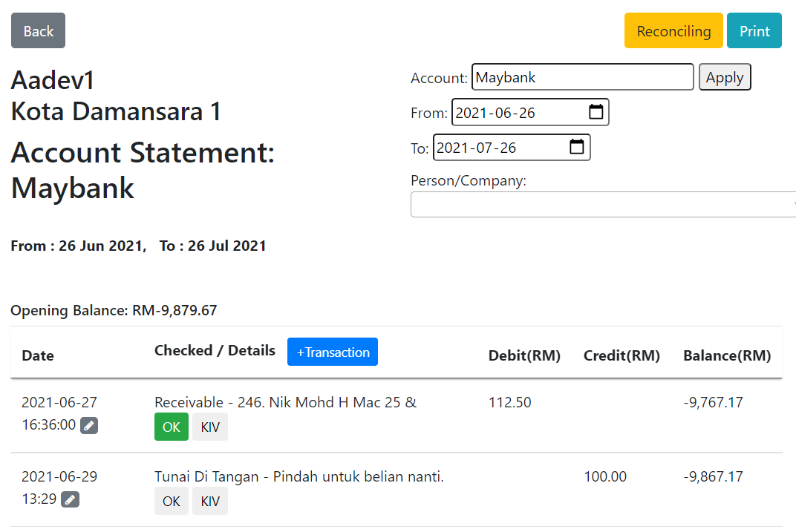Mark Receivable 246 transaction as KIV
Viewport: 796px width, 532px height.
(210, 427)
